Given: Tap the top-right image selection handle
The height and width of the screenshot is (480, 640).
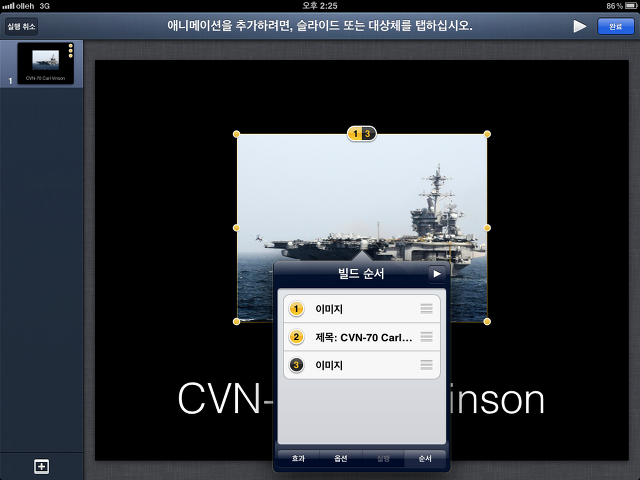Looking at the screenshot, I should pos(487,134).
